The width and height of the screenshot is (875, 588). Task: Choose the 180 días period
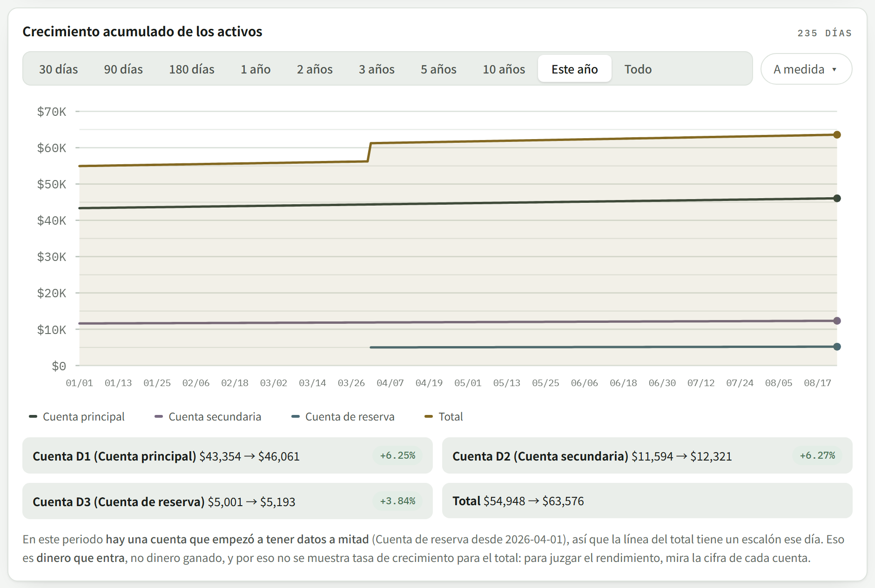pos(192,69)
